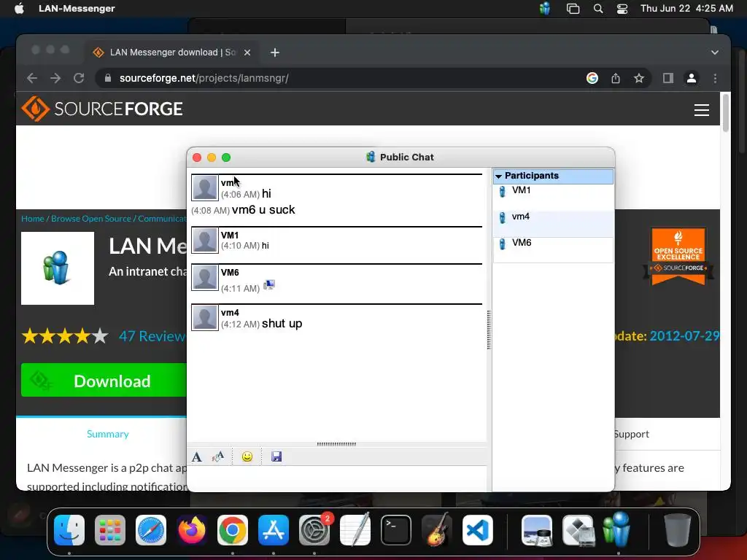Click the horizontal splitter handle above chat toolbar

336,444
